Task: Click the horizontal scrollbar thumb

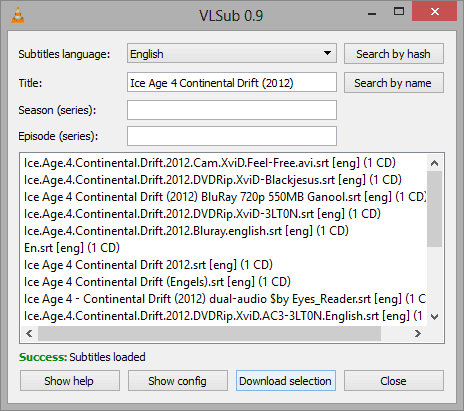Action: point(209,333)
